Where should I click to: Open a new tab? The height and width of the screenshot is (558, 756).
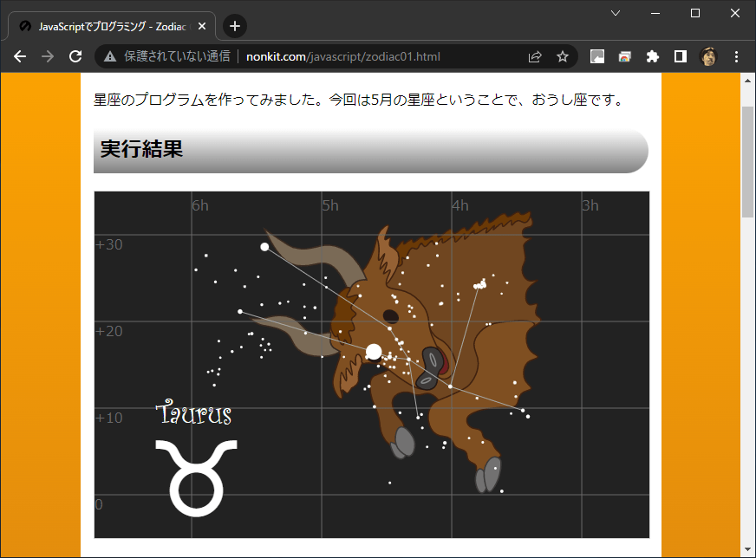pyautogui.click(x=235, y=26)
